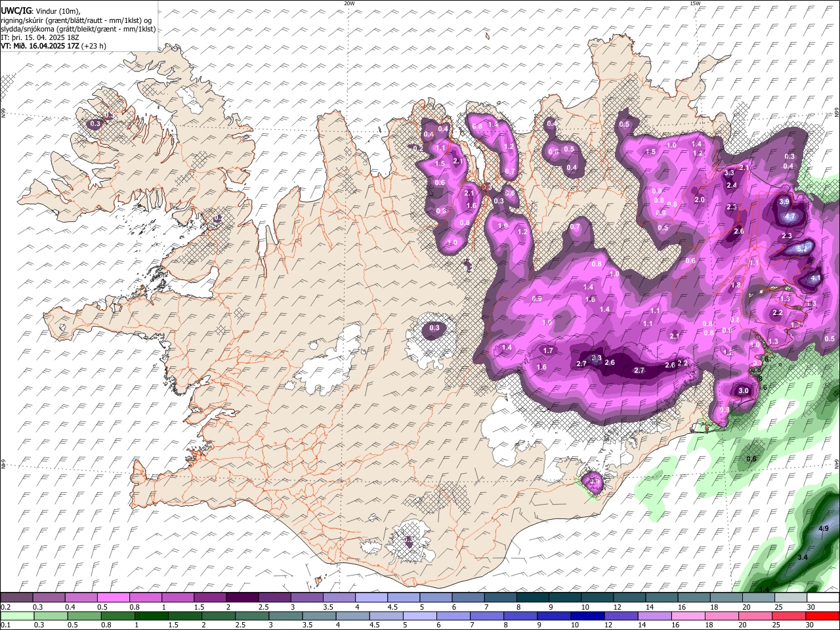Click the purple legend swatch between 0.3 and 0.4

50,598
